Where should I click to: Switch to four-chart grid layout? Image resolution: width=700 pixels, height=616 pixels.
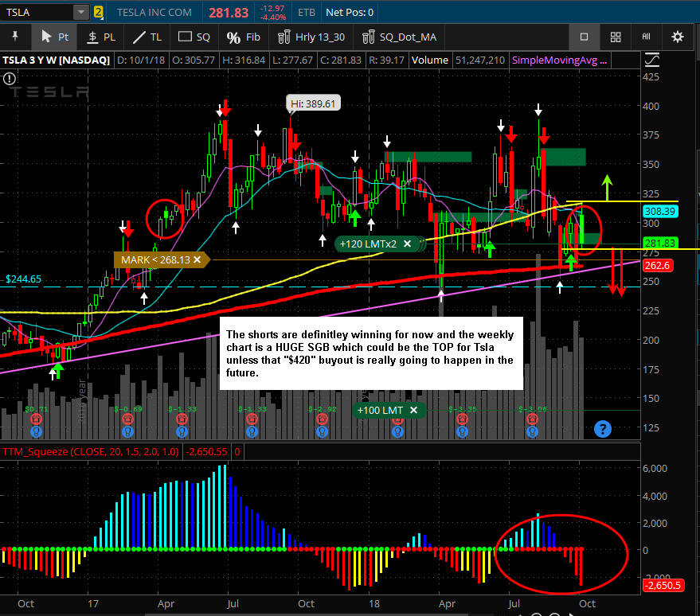tap(615, 37)
